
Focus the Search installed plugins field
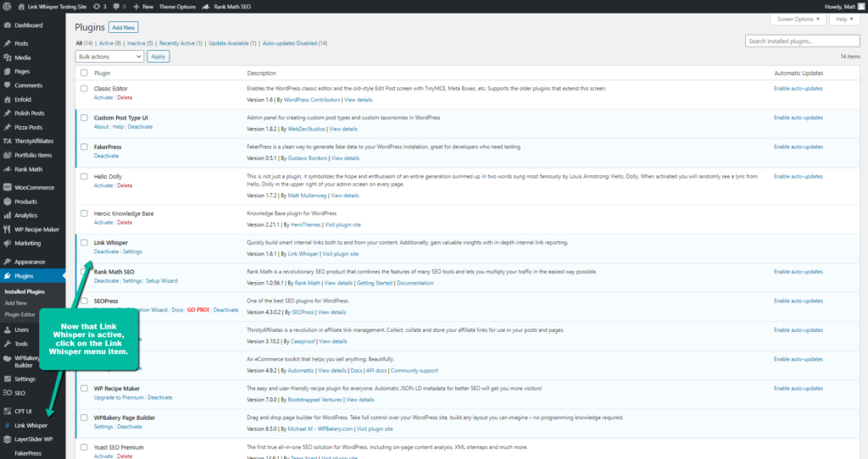click(x=802, y=41)
